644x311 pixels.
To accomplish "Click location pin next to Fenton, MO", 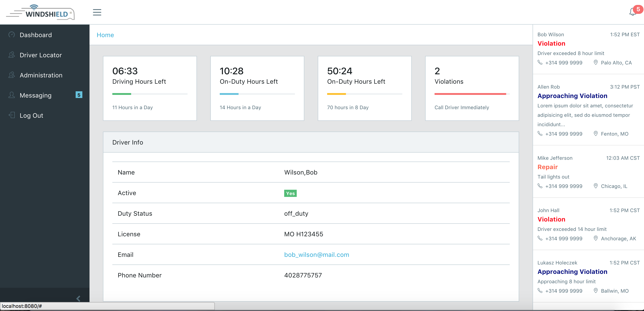I will coord(596,134).
